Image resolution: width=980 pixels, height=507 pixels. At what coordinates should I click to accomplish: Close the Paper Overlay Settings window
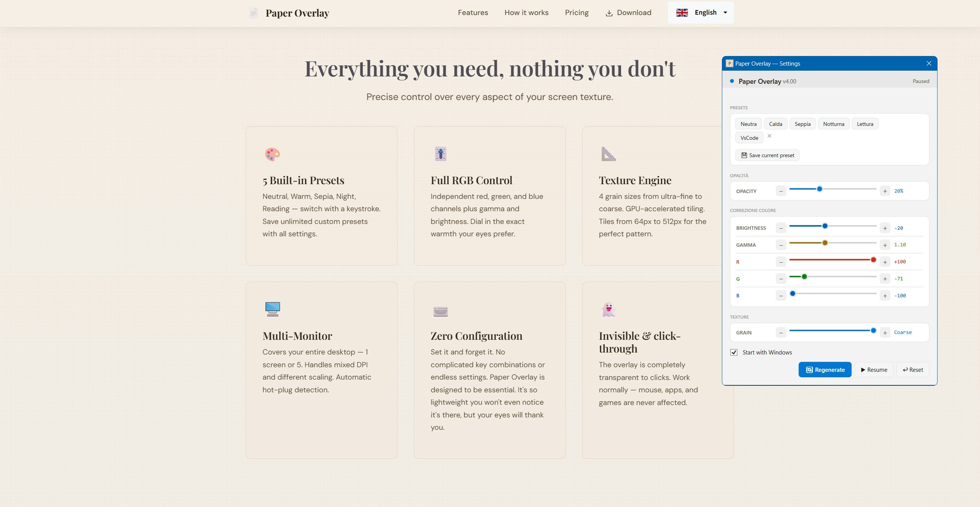point(929,63)
